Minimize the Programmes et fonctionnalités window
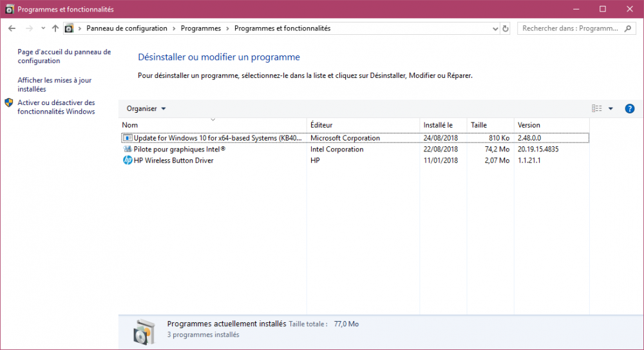Screen dimensions: 644x350 [576, 9]
